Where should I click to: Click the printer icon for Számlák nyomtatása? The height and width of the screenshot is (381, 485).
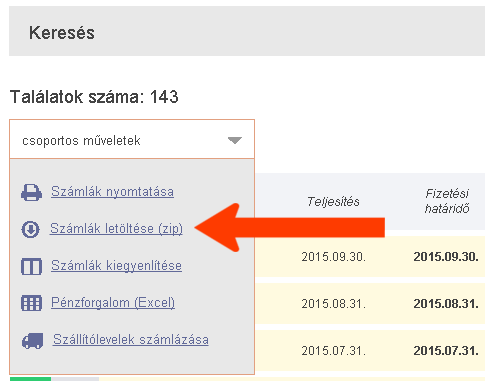(x=31, y=192)
